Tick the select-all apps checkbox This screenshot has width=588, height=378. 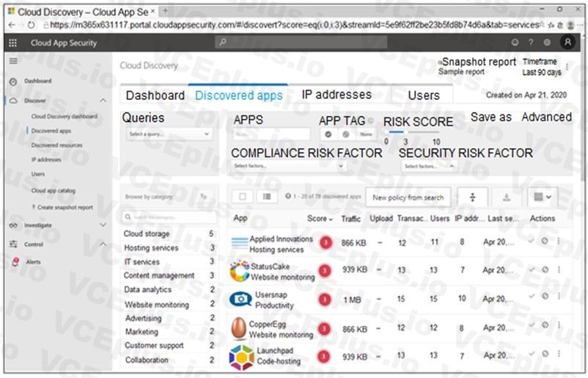click(243, 197)
